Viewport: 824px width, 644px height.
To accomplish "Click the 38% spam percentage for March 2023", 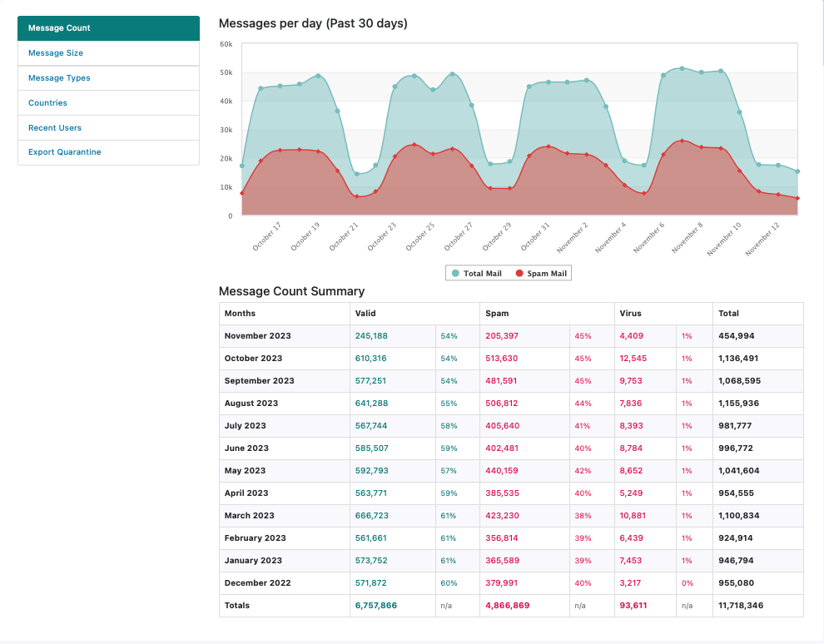I will pyautogui.click(x=583, y=516).
